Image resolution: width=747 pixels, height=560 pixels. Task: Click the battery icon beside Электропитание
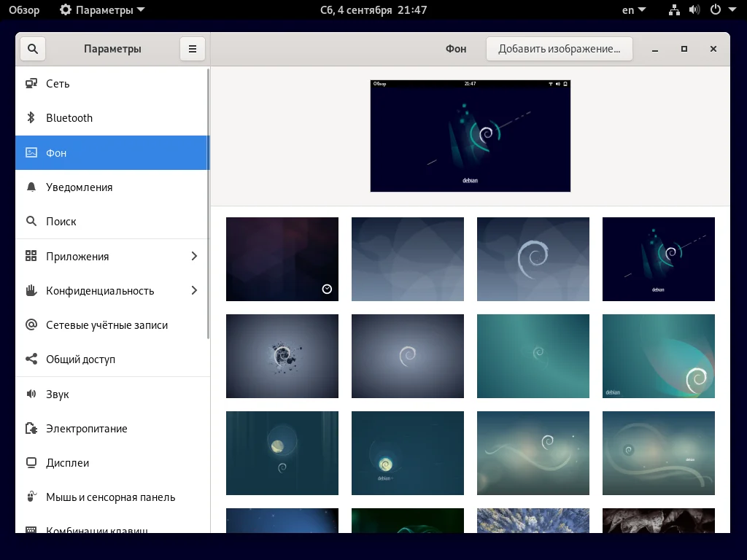coord(31,428)
